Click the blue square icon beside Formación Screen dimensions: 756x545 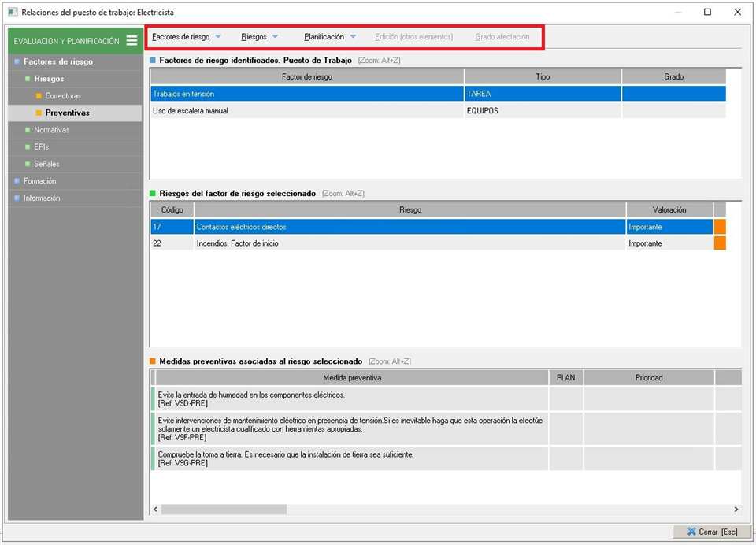[16, 181]
